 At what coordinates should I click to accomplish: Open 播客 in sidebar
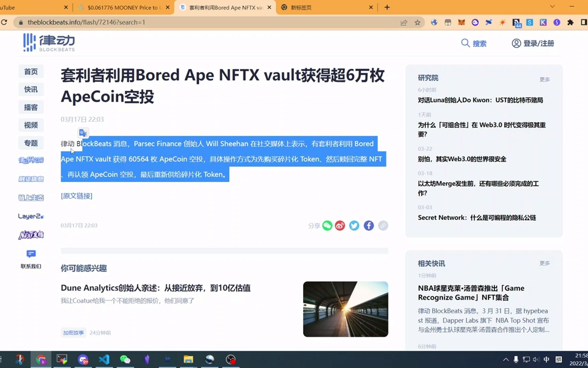tap(31, 107)
